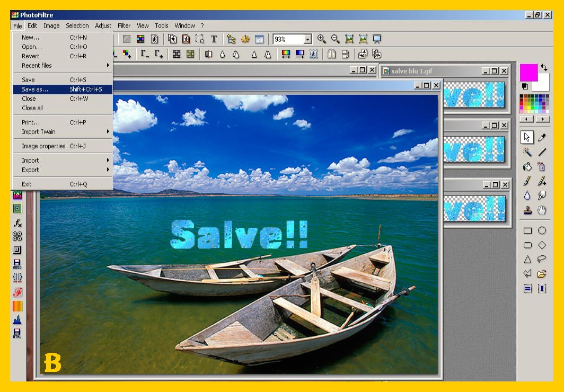Expand the Recent files submenu
This screenshot has width=564, height=392.
pyautogui.click(x=37, y=65)
